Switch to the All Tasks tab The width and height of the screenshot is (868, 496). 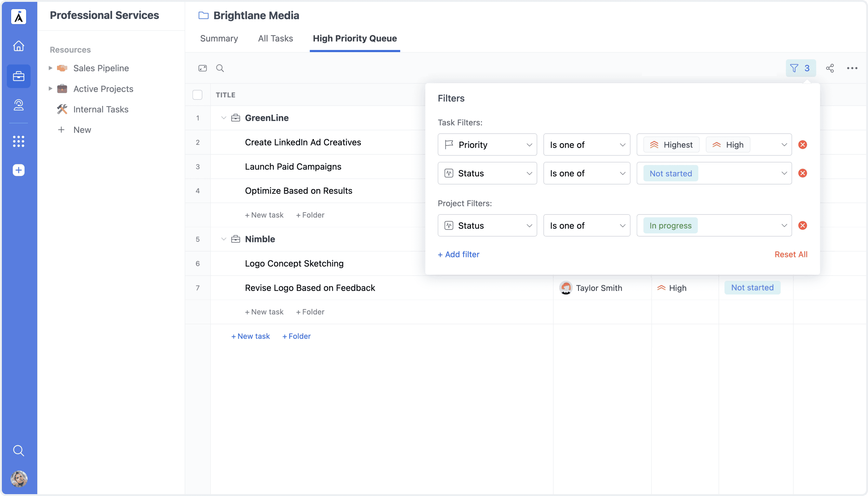tap(275, 38)
